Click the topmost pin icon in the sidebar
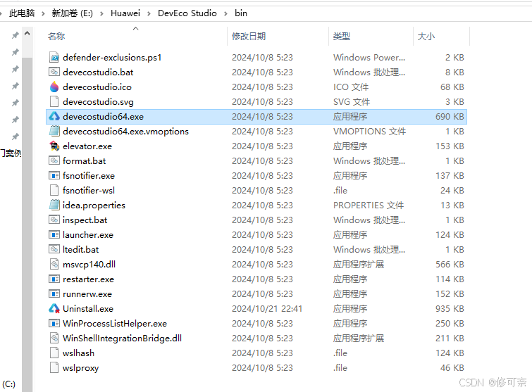The image size is (532, 392). (x=16, y=35)
